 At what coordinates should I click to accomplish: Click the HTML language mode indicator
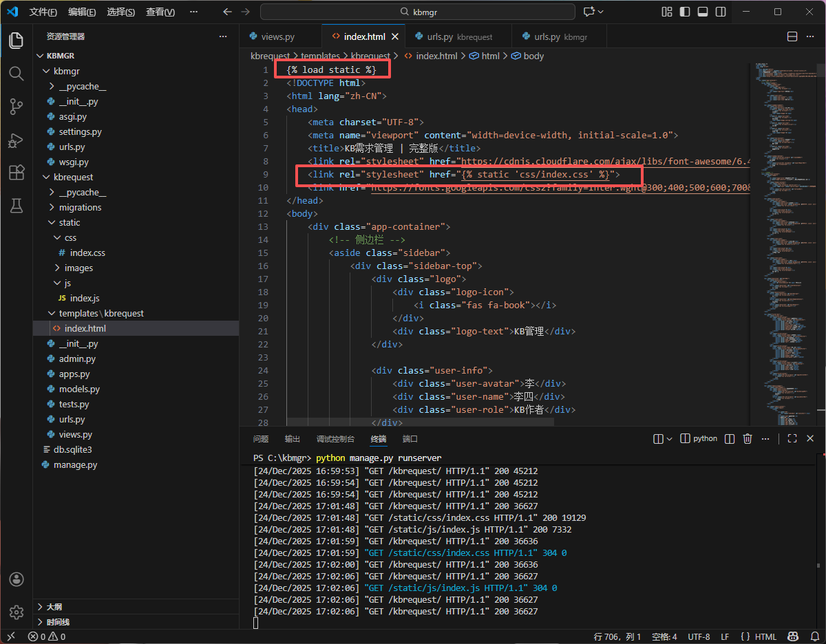(765, 636)
